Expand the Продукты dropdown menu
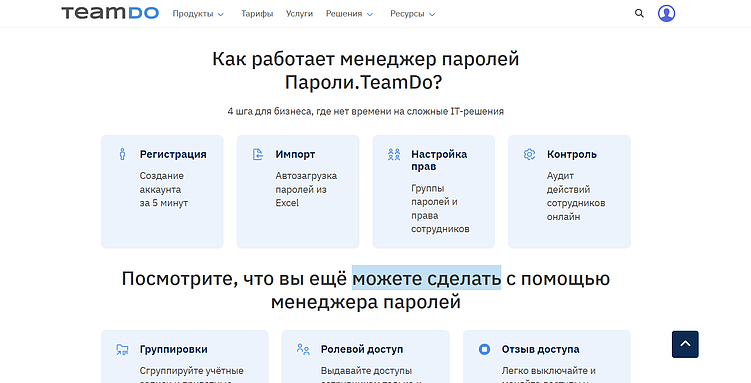Viewport: 751px width, 383px height. 198,14
